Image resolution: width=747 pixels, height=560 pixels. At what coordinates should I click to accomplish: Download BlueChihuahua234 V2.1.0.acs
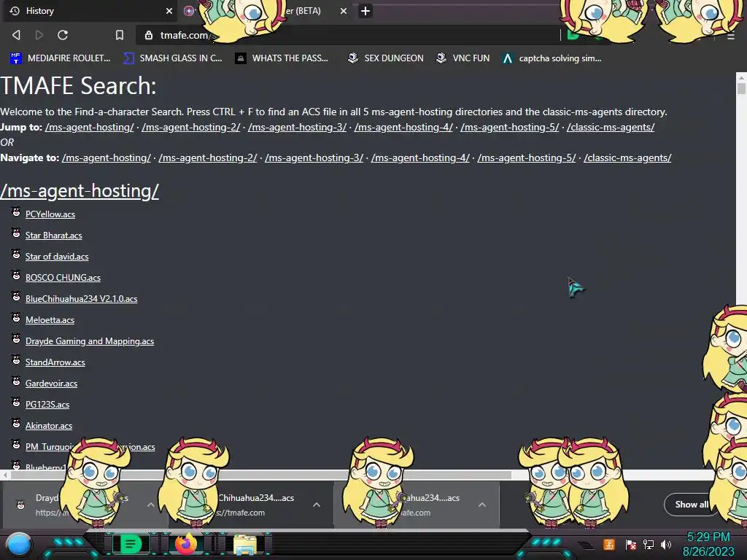82,299
